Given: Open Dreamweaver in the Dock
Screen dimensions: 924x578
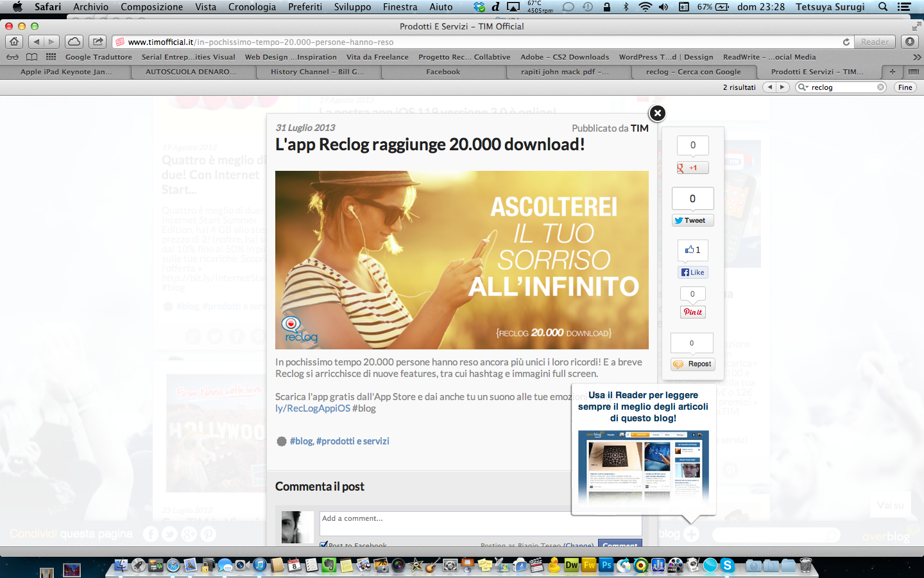Looking at the screenshot, I should coord(572,565).
